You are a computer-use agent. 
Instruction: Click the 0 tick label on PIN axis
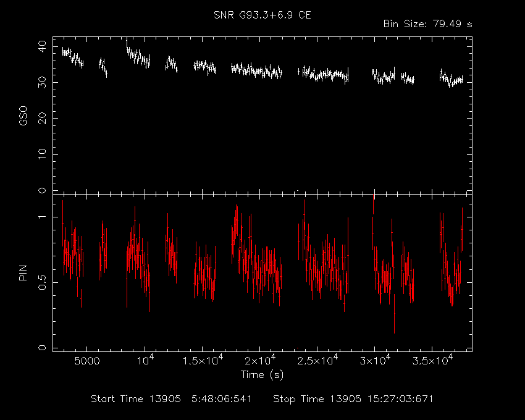click(x=42, y=348)
